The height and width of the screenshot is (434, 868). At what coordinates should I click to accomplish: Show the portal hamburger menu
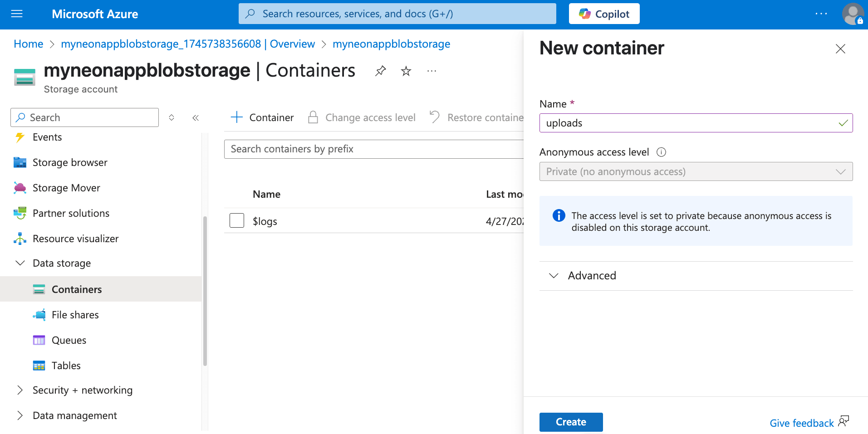pos(16,14)
